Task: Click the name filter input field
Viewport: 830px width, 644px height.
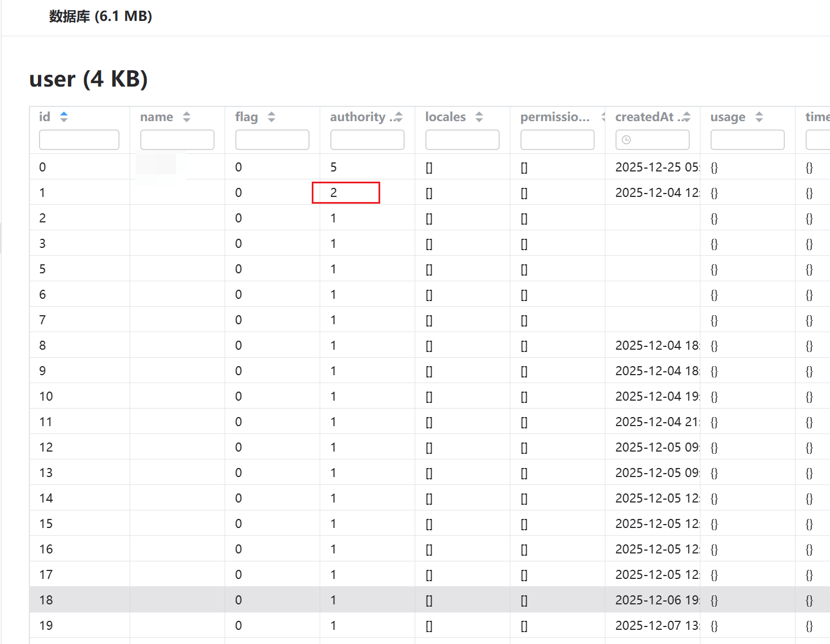Action: coord(177,140)
